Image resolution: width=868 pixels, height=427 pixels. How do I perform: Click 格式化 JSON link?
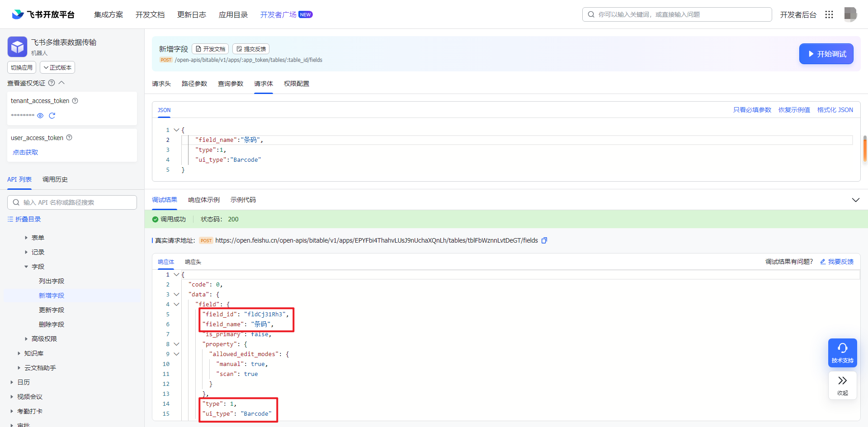835,110
